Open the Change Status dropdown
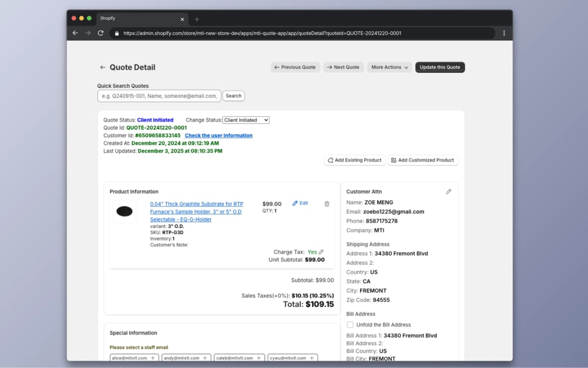The image size is (588, 368). click(246, 120)
